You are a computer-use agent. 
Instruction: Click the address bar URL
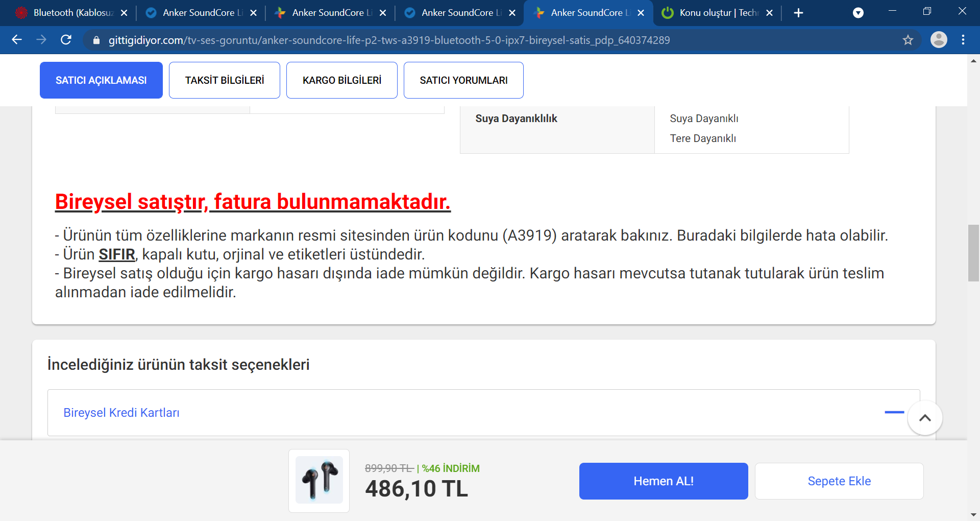point(389,40)
